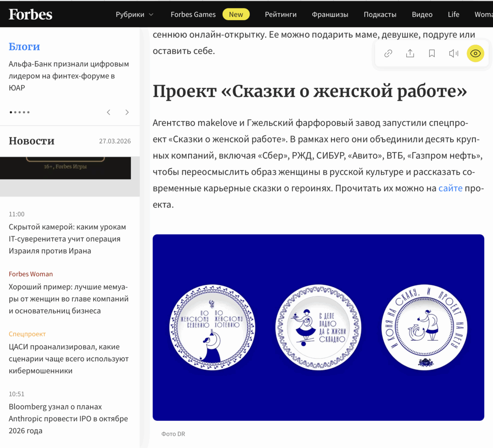493x448 pixels.
Task: Bookmark this article
Action: tap(432, 54)
